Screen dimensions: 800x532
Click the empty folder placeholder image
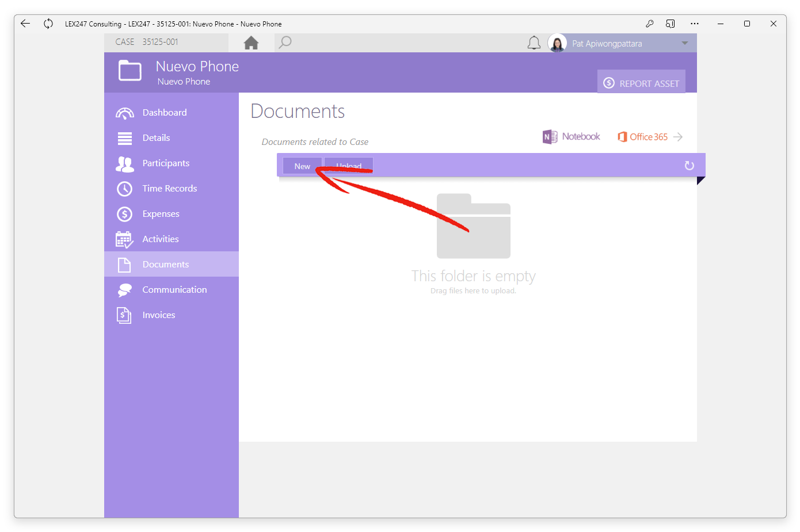(474, 226)
